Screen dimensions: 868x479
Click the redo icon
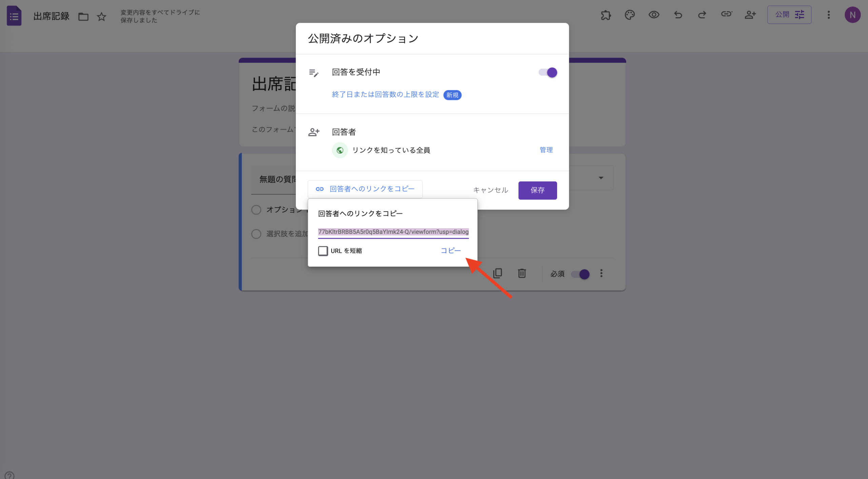pos(702,15)
